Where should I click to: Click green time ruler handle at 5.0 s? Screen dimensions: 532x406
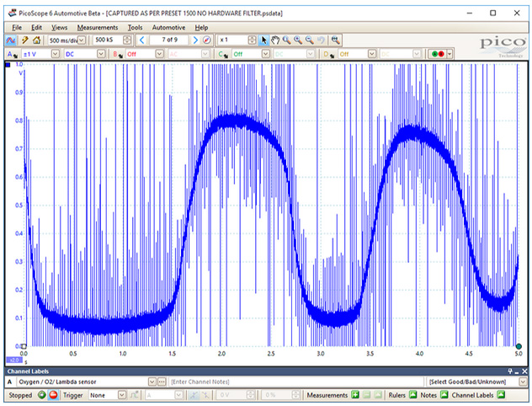(519, 346)
